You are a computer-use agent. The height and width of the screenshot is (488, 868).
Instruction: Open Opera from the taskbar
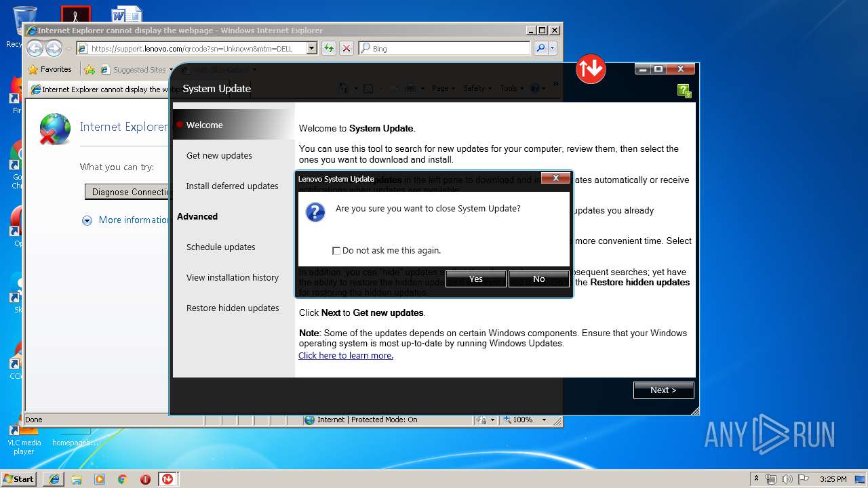[x=145, y=479]
